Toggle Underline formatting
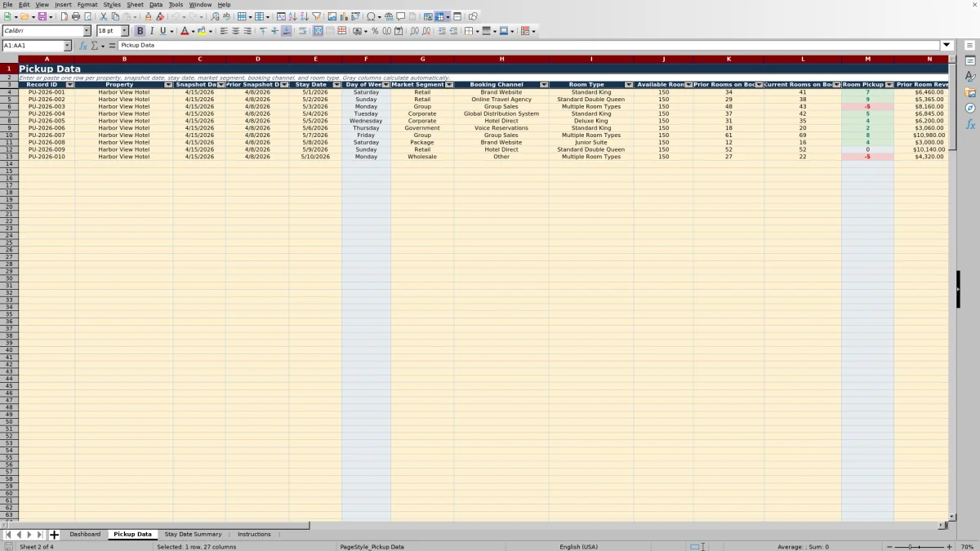This screenshot has width=980, height=551. coord(163,31)
